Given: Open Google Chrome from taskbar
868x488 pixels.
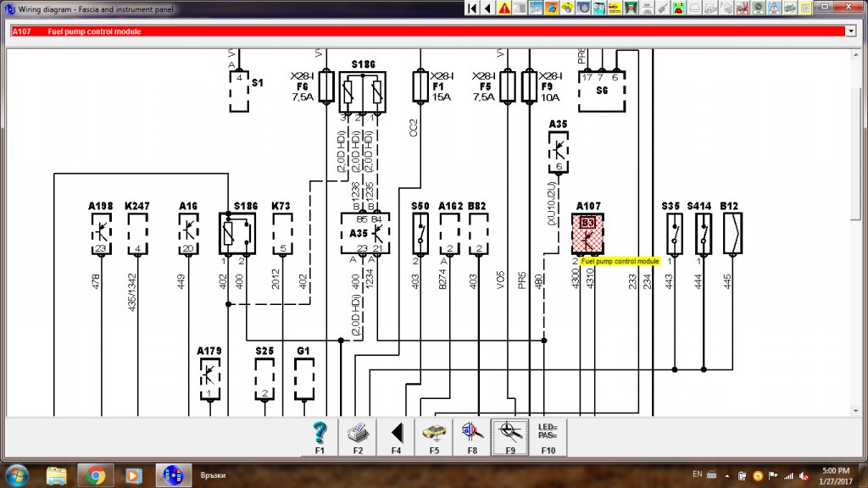Looking at the screenshot, I should tap(95, 475).
